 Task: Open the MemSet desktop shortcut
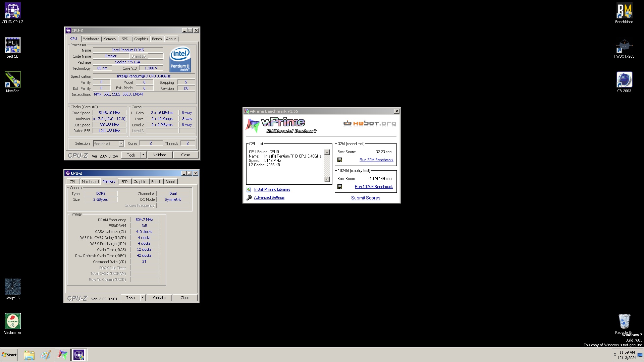pyautogui.click(x=12, y=82)
